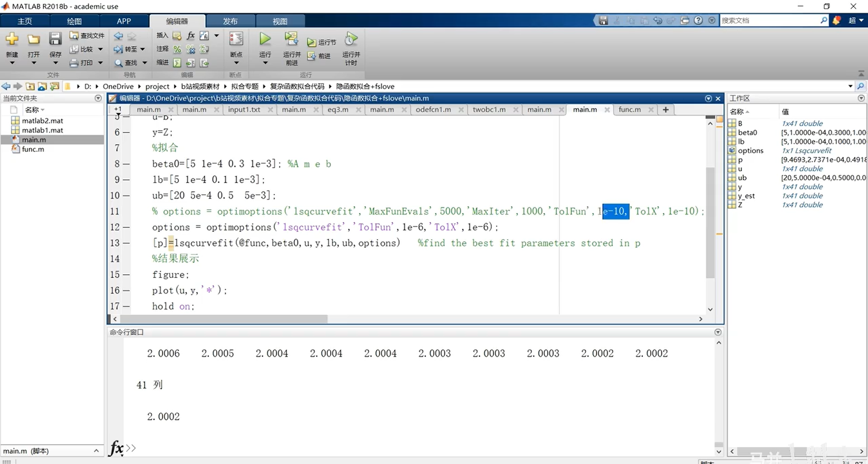Image resolution: width=868 pixels, height=464 pixels.
Task: Click the decrease indent icon
Action: click(204, 63)
